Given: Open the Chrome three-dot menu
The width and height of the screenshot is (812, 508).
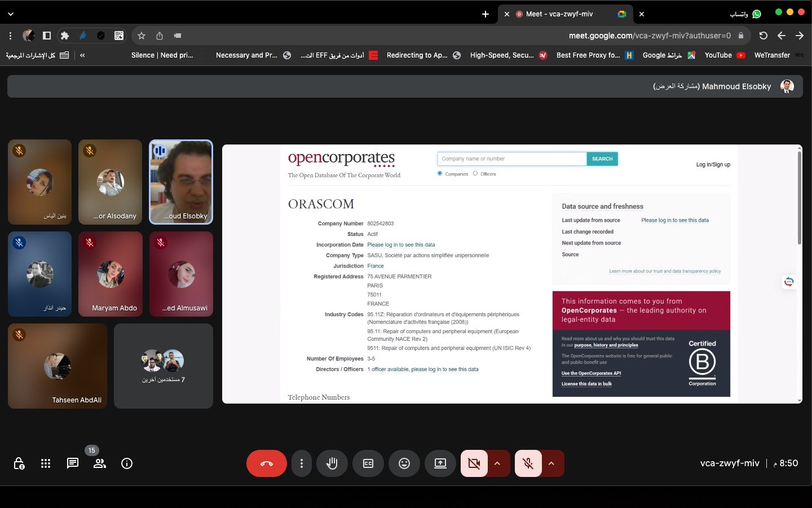Looking at the screenshot, I should click(10, 36).
